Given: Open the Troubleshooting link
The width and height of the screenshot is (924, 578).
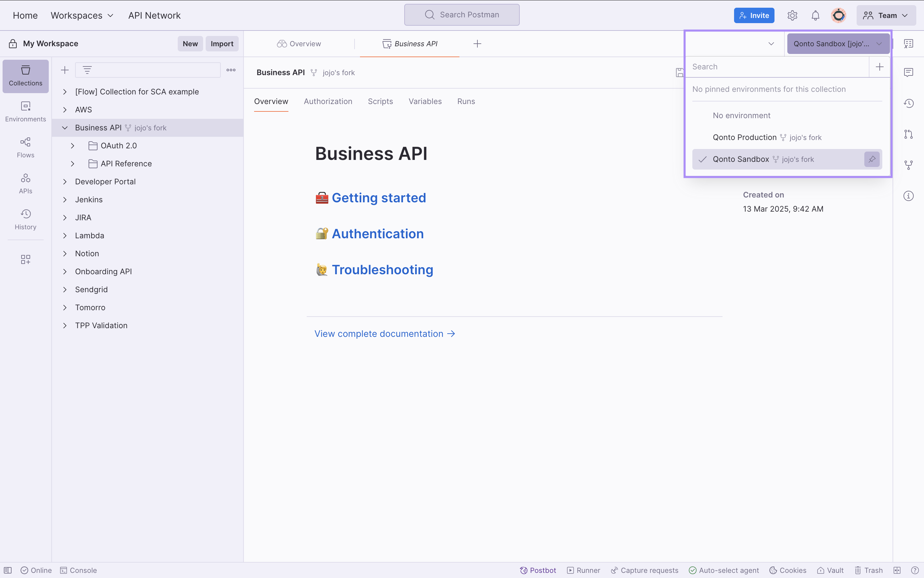Looking at the screenshot, I should click(382, 269).
